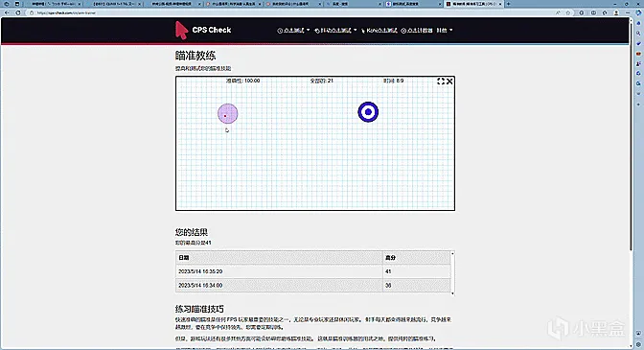The width and height of the screenshot is (644, 350).
Task: Click the results table scroll-up arrow
Action: click(452, 253)
